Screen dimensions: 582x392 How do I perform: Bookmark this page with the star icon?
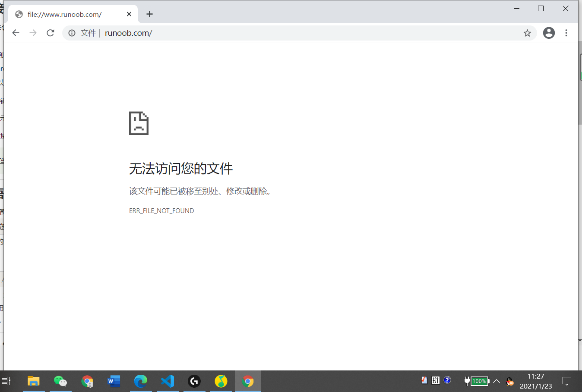[527, 33]
